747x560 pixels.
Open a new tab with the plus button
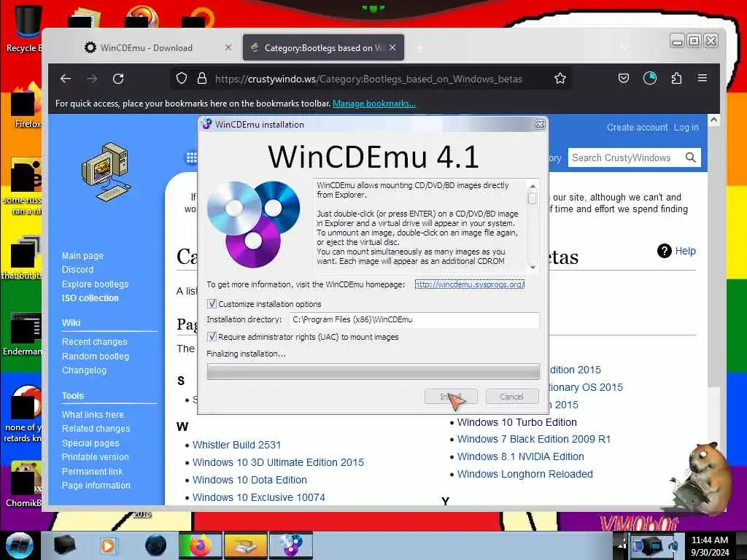[419, 48]
